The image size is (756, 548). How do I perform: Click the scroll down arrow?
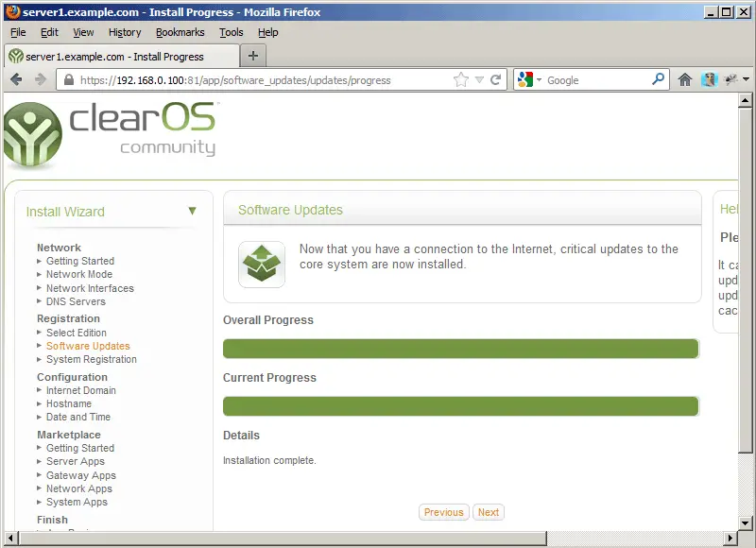(746, 522)
